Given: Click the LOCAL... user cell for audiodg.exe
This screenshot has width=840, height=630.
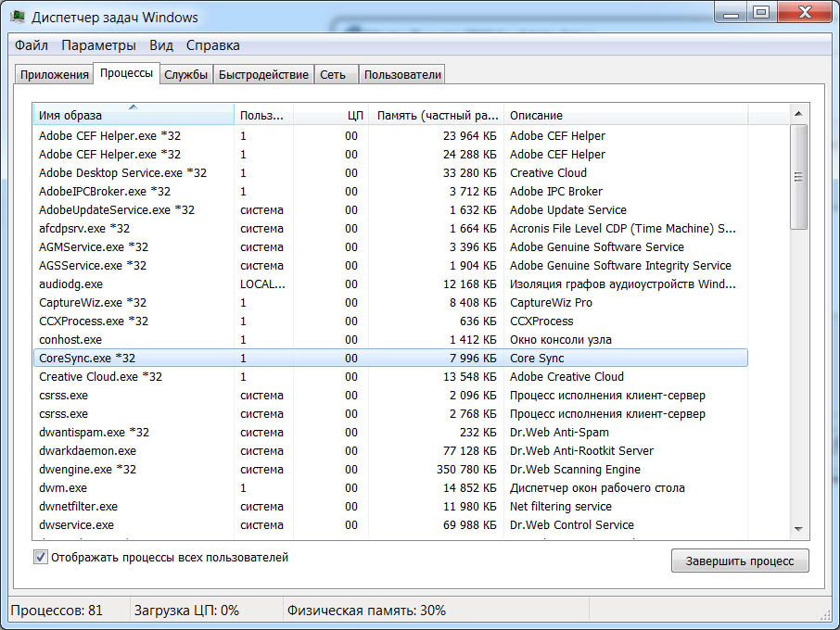Looking at the screenshot, I should tap(262, 284).
